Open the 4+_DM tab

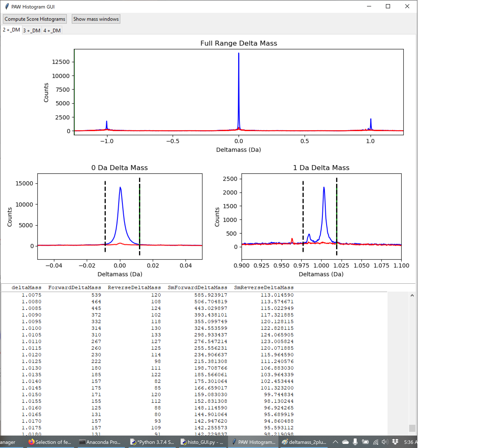coord(52,30)
